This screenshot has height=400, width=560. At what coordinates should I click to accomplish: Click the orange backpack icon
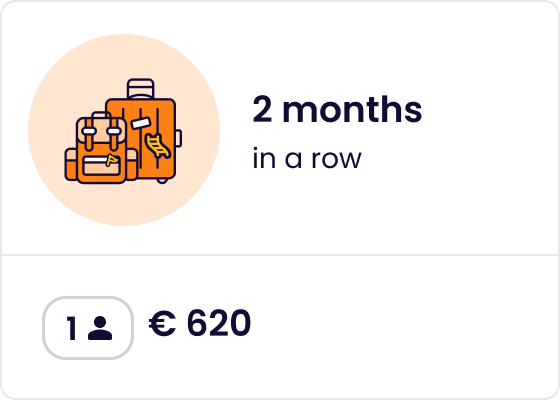101,150
